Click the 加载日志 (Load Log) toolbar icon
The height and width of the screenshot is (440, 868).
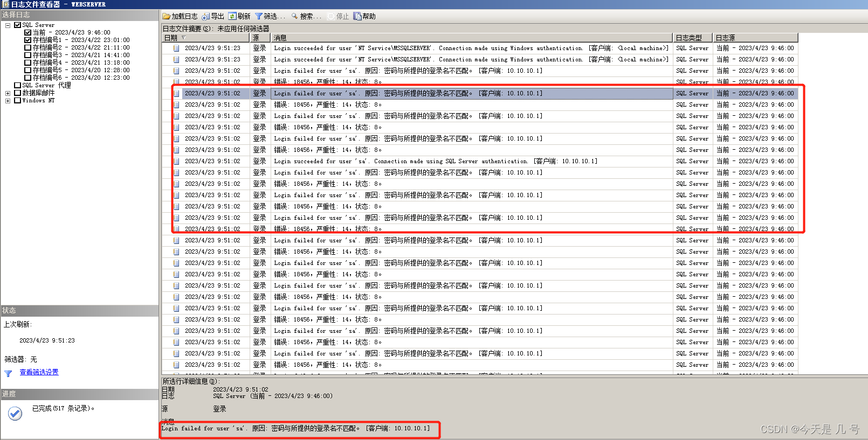[x=167, y=16]
